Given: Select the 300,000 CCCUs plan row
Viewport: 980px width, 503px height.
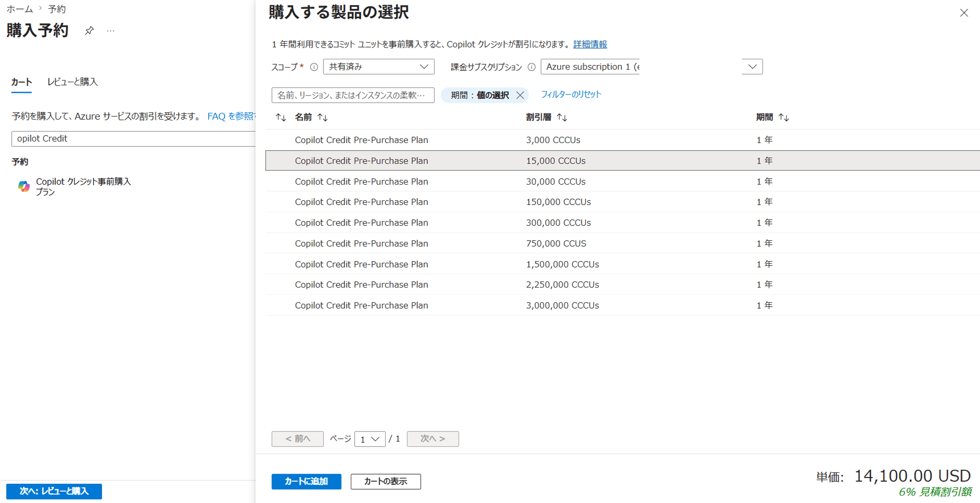Looking at the screenshot, I should coord(622,222).
